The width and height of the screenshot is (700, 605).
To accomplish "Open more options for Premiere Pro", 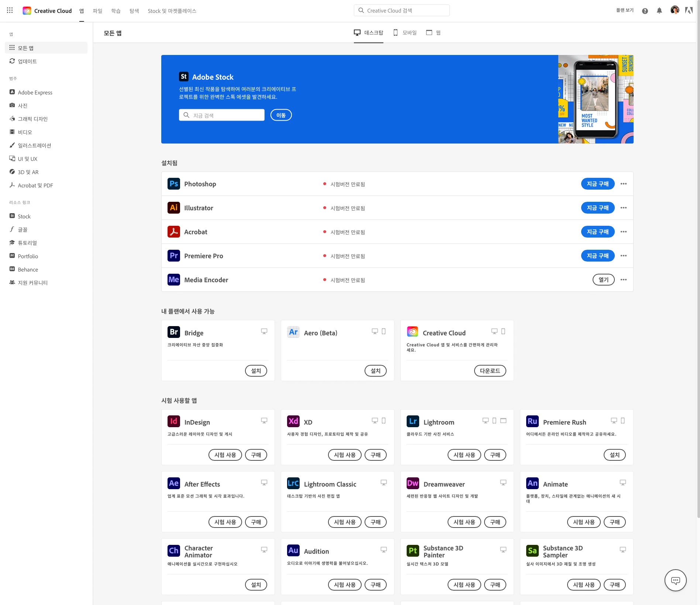I will (x=624, y=256).
